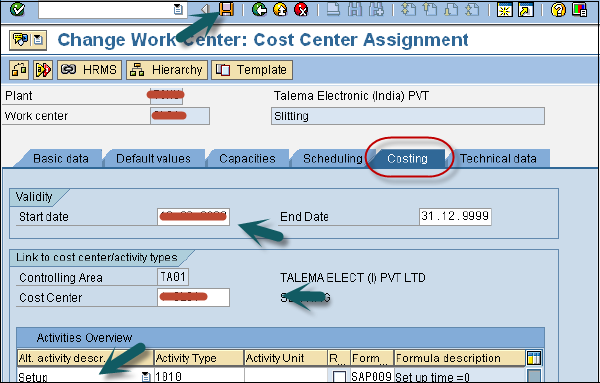
Task: Click the red Cancel icon
Action: 302,9
